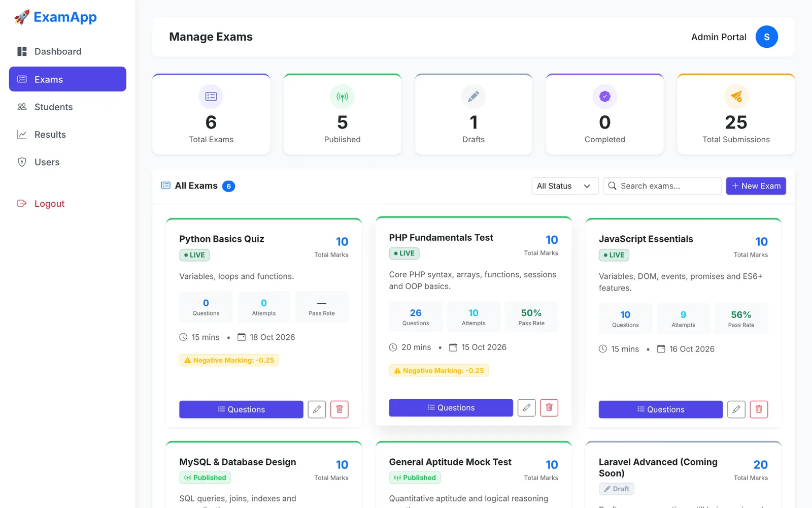
Task: Click the Drafts pencil icon
Action: point(473,97)
